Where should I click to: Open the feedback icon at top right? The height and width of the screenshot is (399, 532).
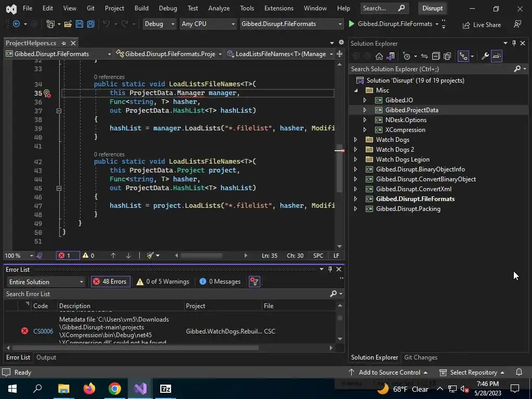click(517, 24)
